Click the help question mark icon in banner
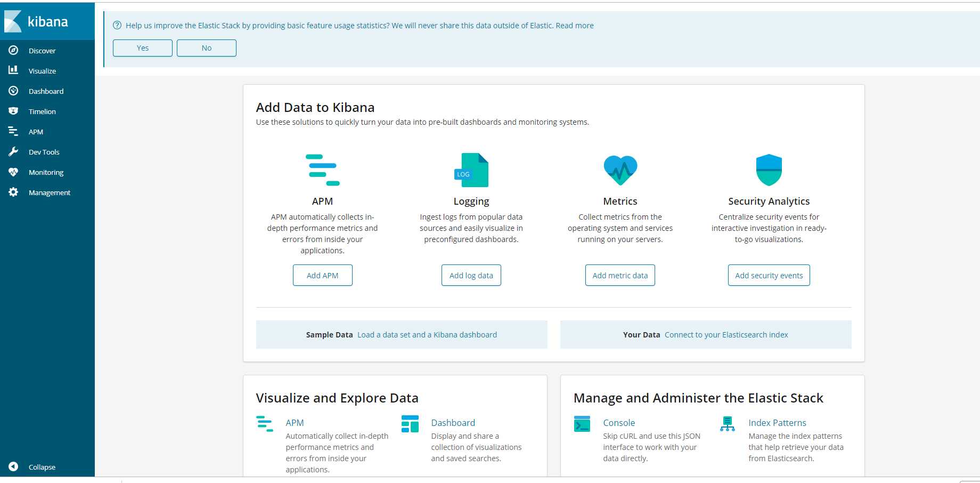The height and width of the screenshot is (483, 980). [117, 25]
